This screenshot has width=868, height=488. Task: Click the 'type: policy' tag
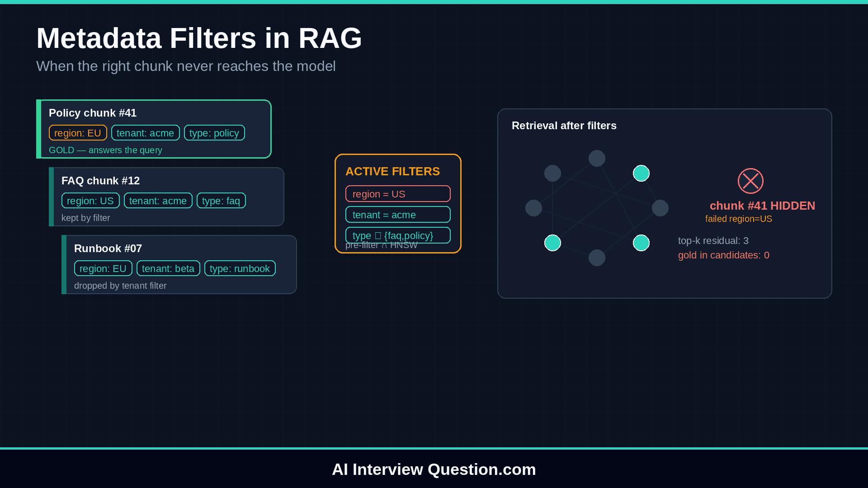click(x=214, y=133)
